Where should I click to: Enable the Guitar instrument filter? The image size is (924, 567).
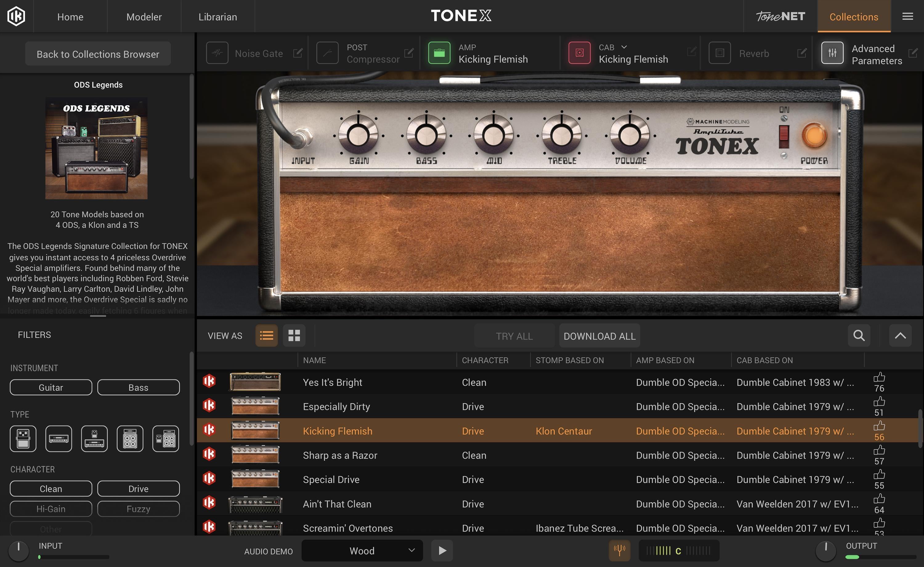tap(51, 387)
